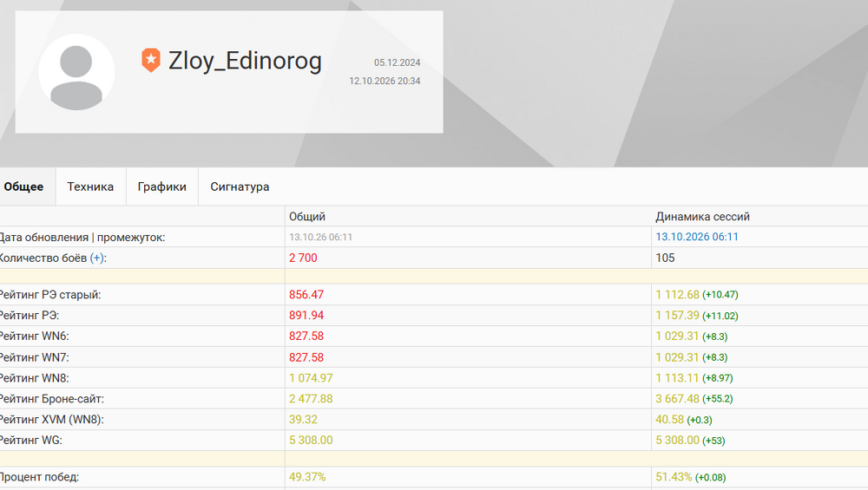Click the Рейтинг РЭ старый row label
The height and width of the screenshot is (490, 868).
tap(50, 295)
